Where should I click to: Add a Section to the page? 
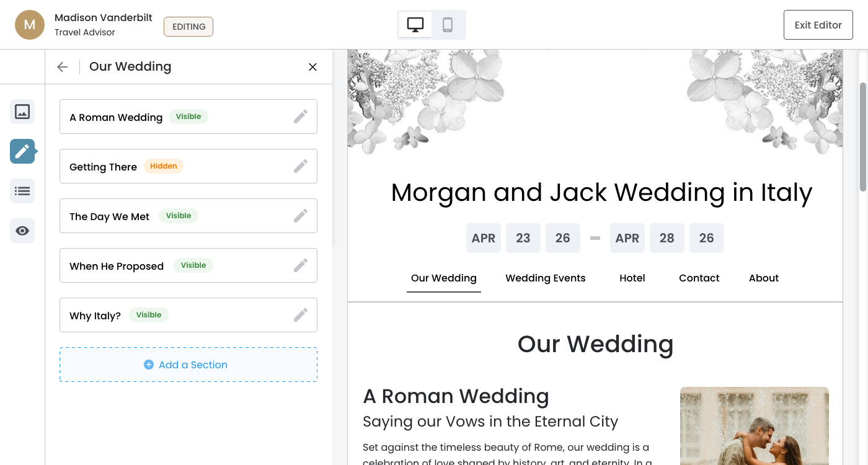pyautogui.click(x=188, y=365)
